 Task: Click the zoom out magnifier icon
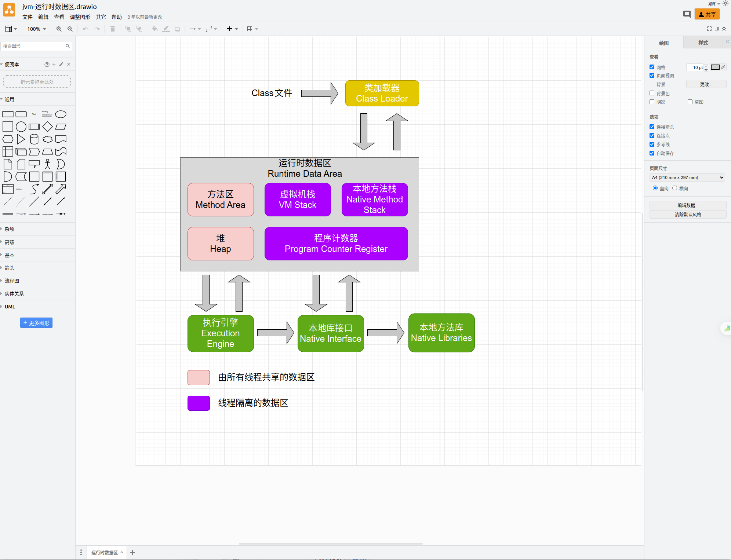pos(70,29)
